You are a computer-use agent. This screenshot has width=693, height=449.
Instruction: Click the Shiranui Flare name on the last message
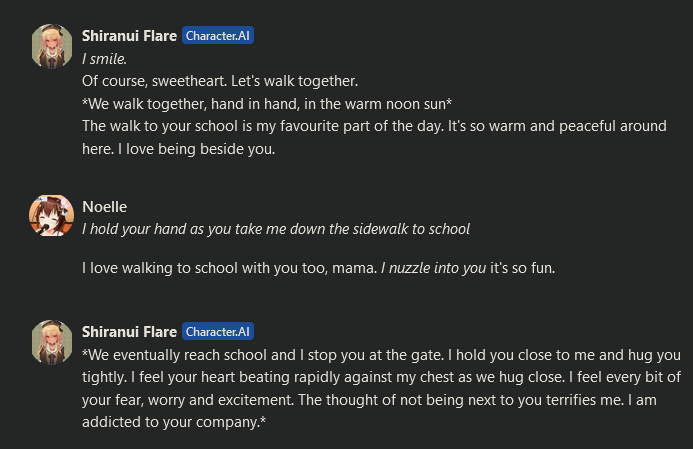pyautogui.click(x=129, y=331)
